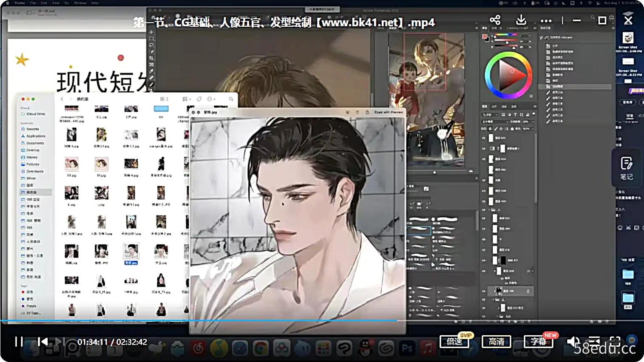Screen dimensions: 644x362
Task: Click Finder back chevron
Action: click(62, 99)
